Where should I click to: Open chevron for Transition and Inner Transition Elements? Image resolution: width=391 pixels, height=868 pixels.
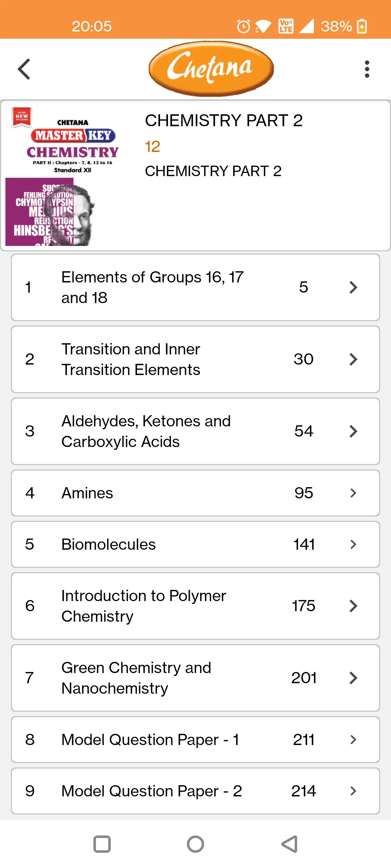tap(353, 359)
